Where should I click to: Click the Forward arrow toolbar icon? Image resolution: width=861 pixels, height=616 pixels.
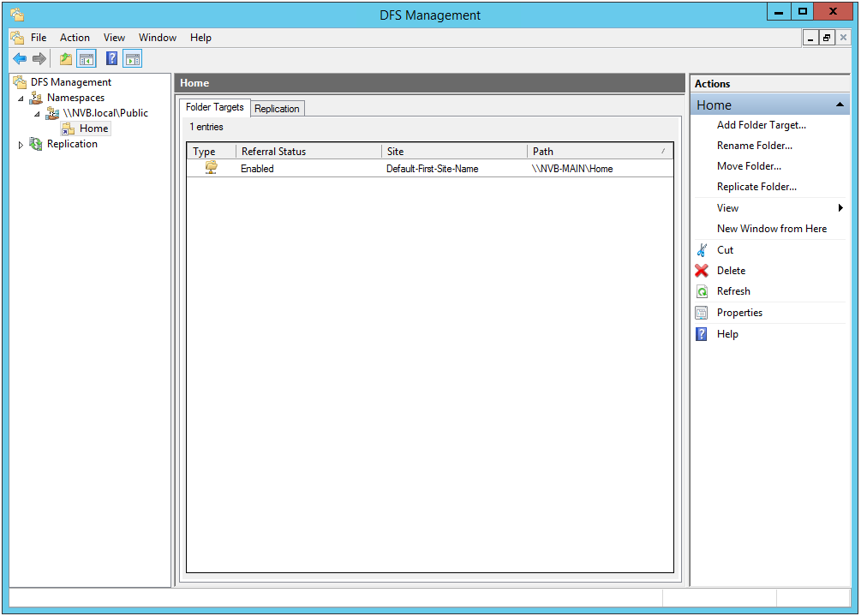point(39,58)
